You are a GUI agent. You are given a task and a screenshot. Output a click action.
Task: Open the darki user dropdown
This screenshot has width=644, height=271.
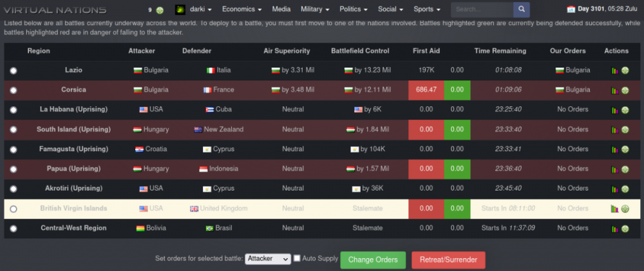193,9
